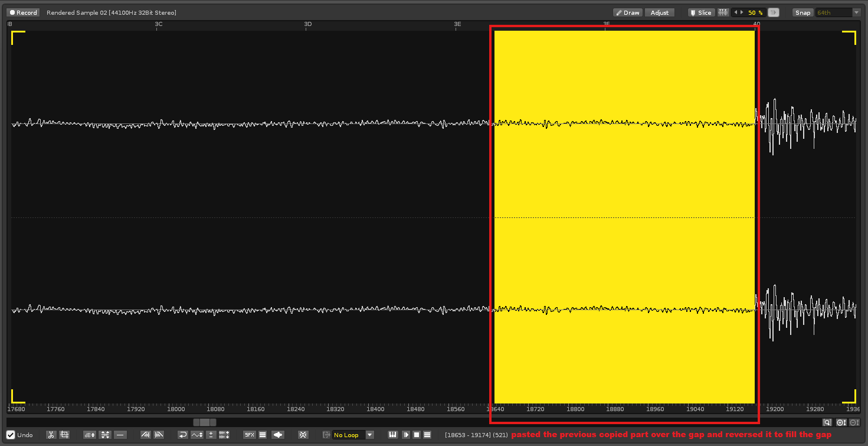
Task: Toggle the Snap button
Action: coord(803,12)
